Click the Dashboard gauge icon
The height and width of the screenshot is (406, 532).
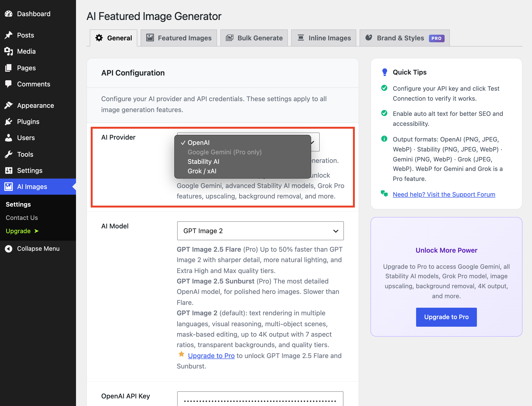click(9, 14)
